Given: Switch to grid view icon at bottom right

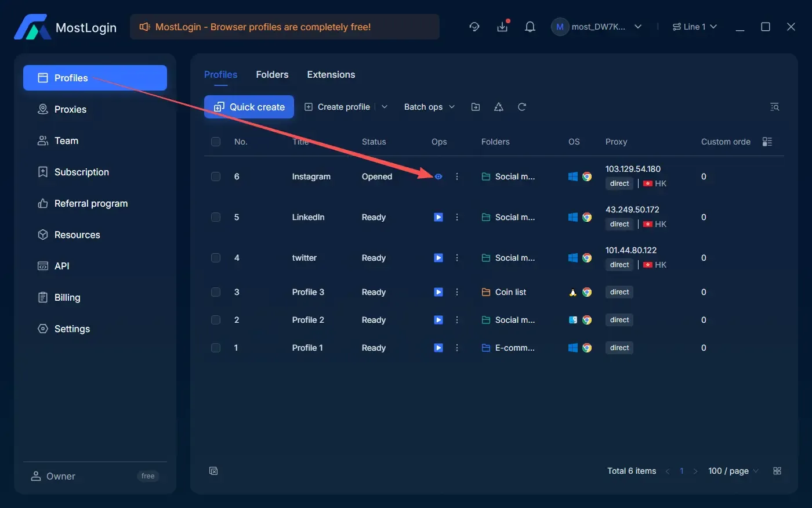Looking at the screenshot, I should 777,471.
